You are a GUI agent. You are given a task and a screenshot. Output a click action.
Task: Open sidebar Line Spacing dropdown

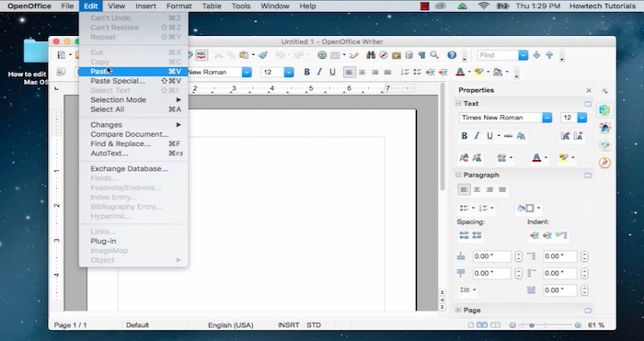[x=467, y=290]
